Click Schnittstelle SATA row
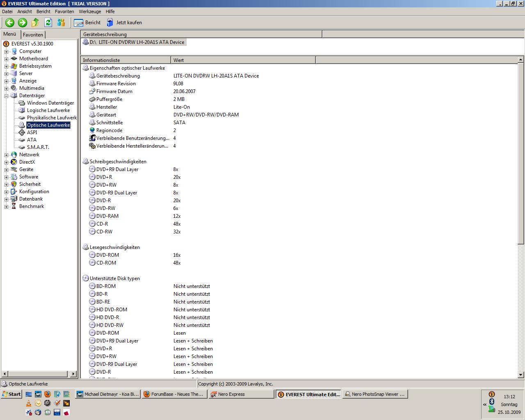 click(299, 123)
